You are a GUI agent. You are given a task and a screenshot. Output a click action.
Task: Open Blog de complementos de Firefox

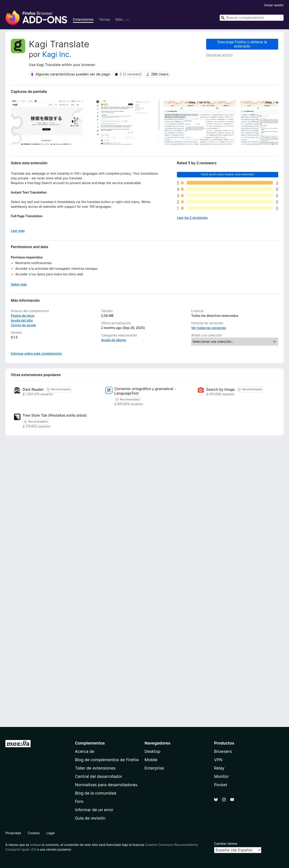107,760
